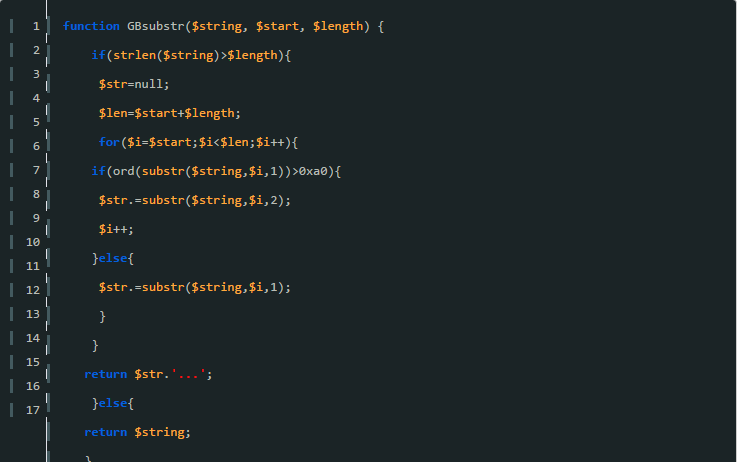
Task: Click substr($string,$i,2) call
Action: pyautogui.click(x=212, y=200)
